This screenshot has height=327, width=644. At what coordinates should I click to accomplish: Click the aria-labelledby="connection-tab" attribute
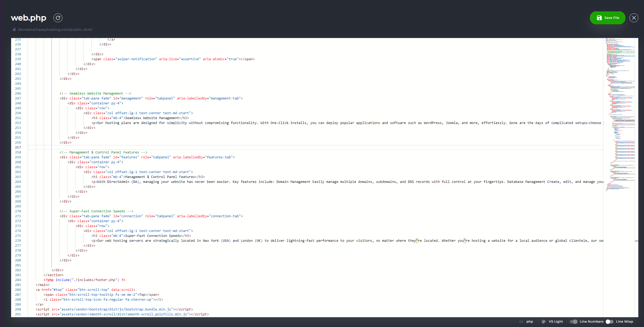[209, 216]
